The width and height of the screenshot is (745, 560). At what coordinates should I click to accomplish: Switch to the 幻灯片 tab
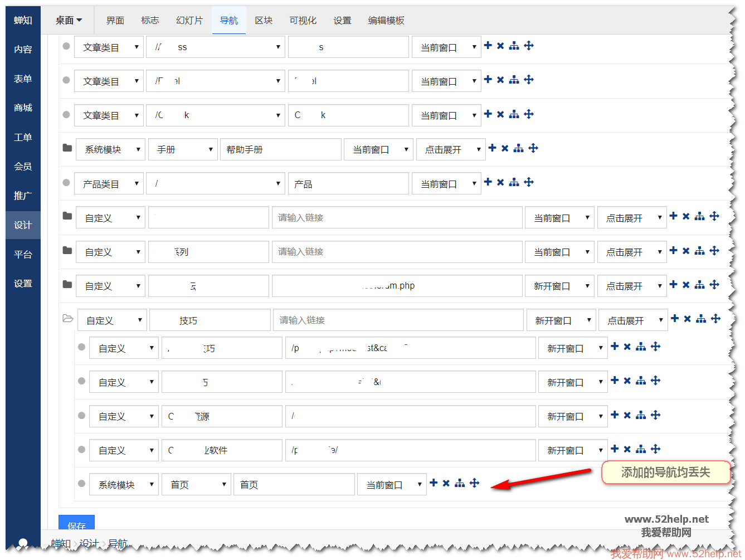189,21
